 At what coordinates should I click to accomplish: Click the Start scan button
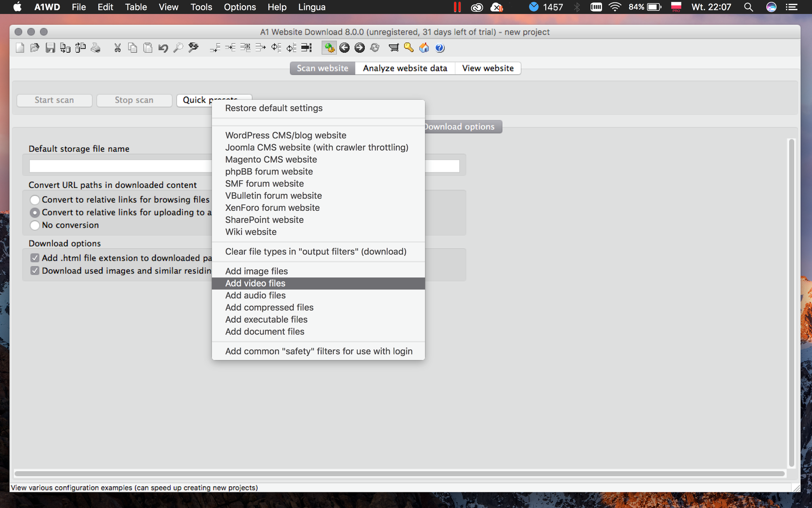point(54,100)
